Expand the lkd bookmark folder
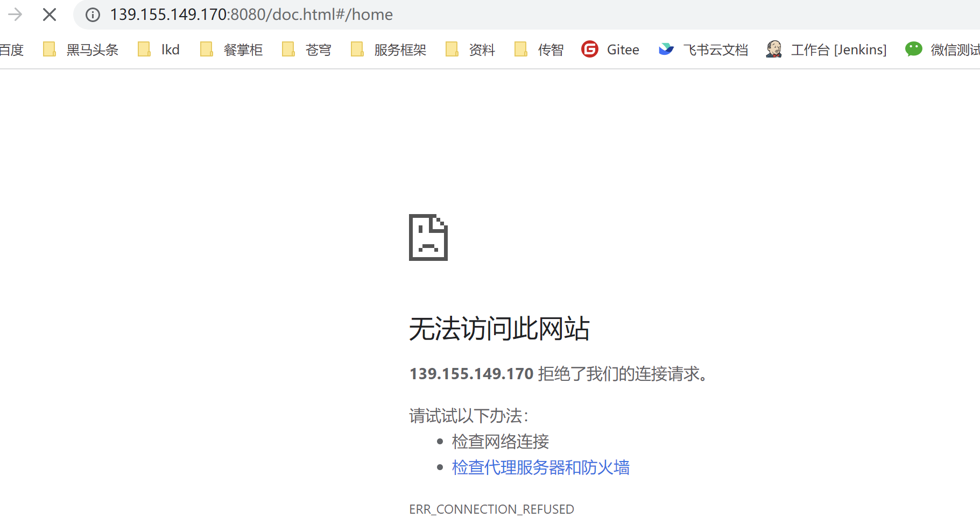Screen dimensions: 980x525 [159, 49]
